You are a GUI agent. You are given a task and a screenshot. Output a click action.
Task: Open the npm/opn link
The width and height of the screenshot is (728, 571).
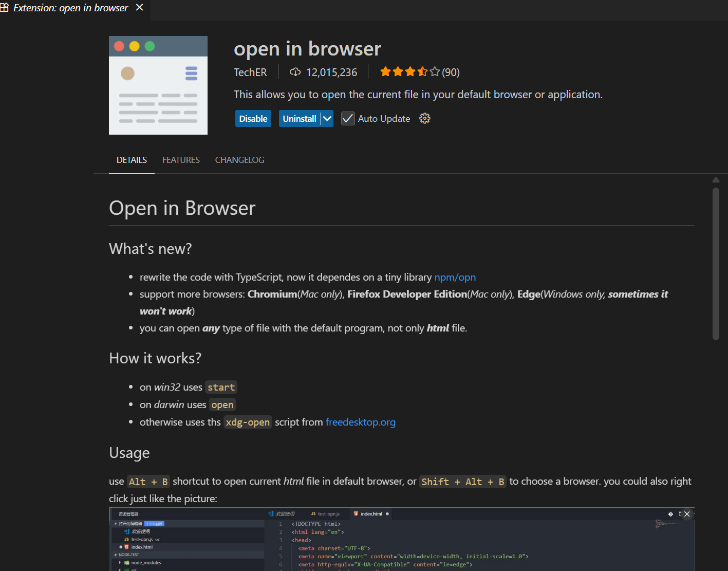455,277
